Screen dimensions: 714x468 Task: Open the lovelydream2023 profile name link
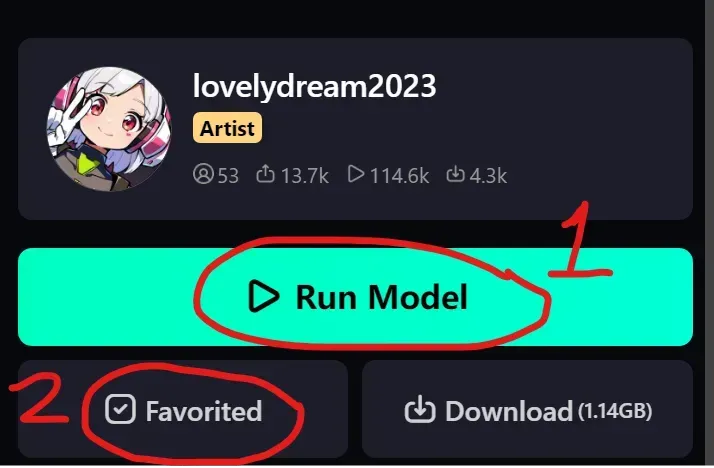click(314, 86)
